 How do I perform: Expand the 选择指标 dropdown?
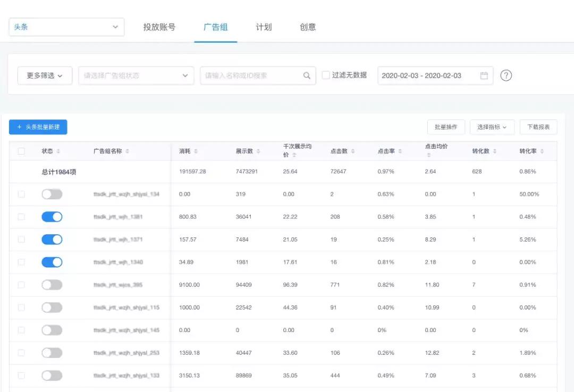(x=492, y=127)
